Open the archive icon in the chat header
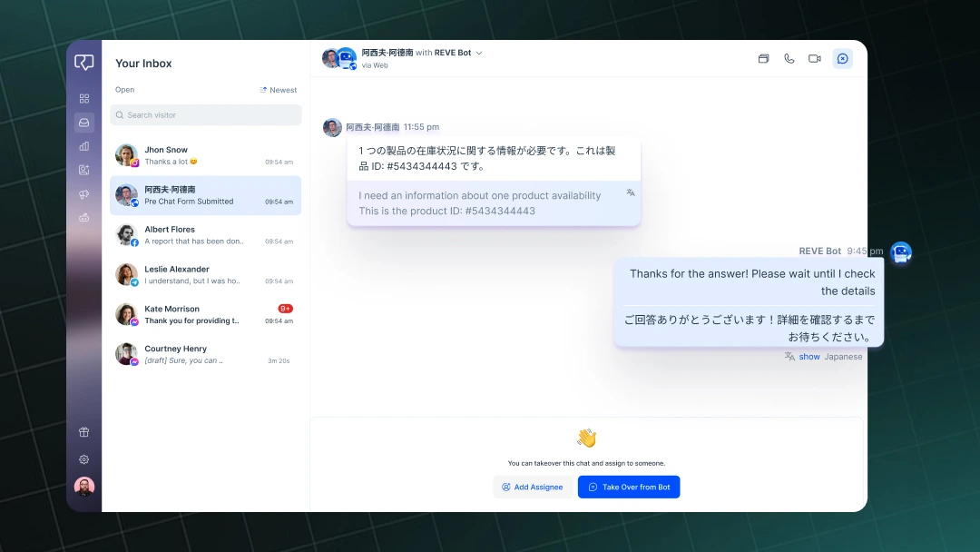Screen dimensions: 980x552 763,58
